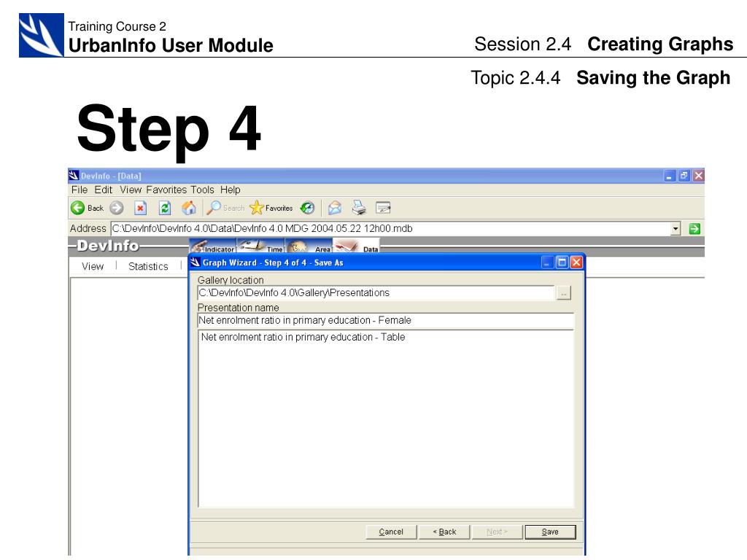Screen dimensions: 747x560
Task: Click the < Back button in wizard
Action: click(444, 532)
